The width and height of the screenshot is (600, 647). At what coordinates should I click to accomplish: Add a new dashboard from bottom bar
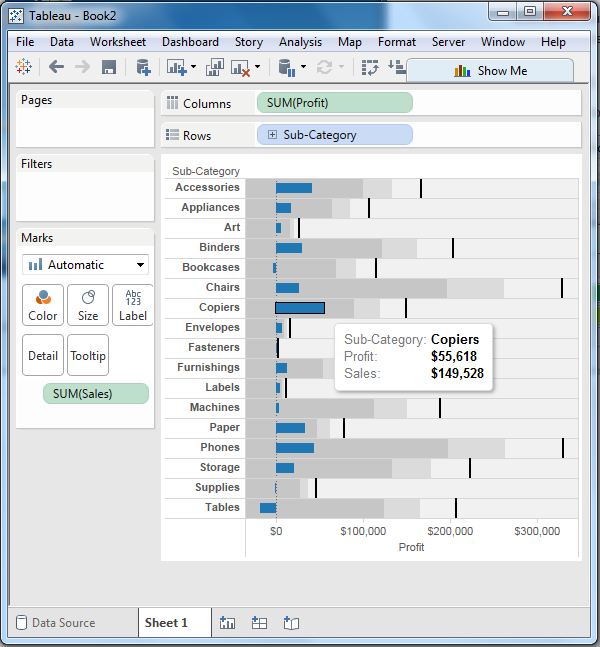point(259,622)
